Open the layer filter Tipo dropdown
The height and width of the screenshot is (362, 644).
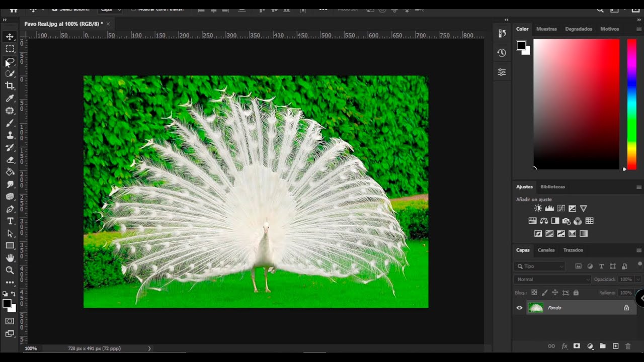click(x=539, y=266)
